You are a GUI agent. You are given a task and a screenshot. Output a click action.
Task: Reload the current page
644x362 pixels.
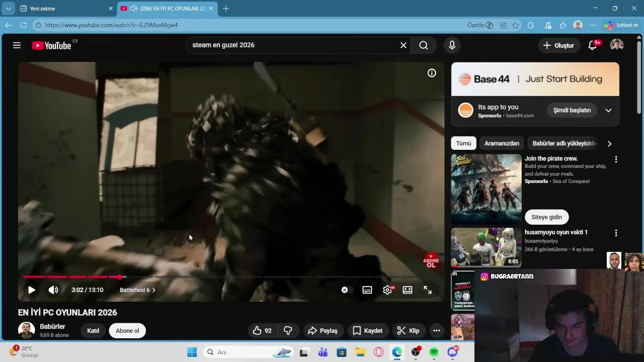[24, 25]
